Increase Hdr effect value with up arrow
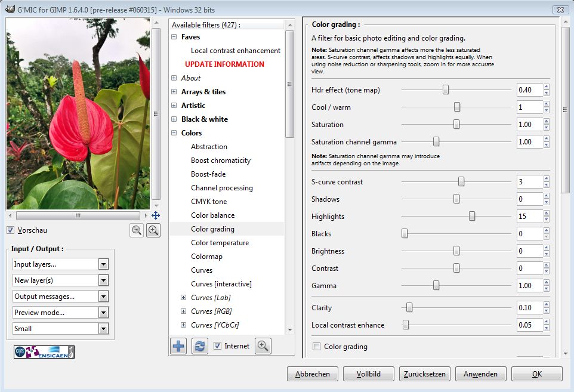 click(547, 87)
